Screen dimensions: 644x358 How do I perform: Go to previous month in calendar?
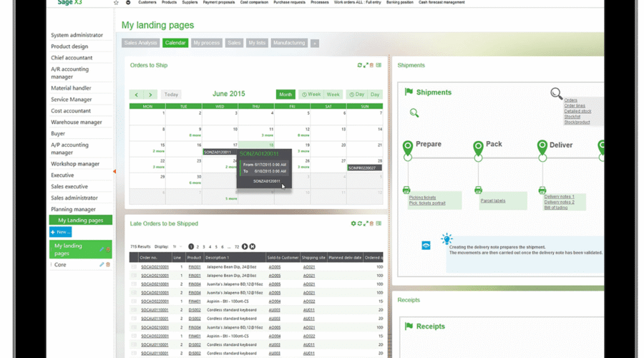[137, 95]
